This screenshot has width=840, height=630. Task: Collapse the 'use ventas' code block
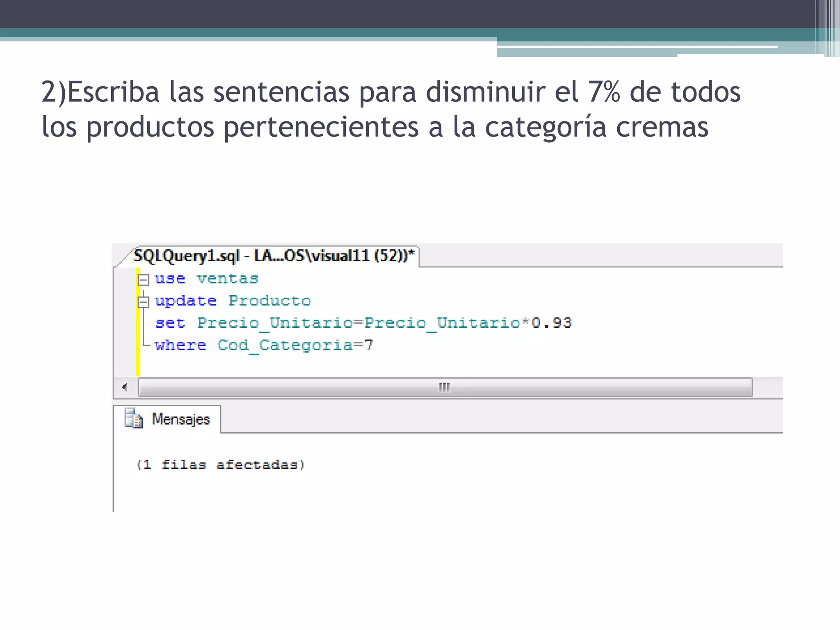pos(143,280)
